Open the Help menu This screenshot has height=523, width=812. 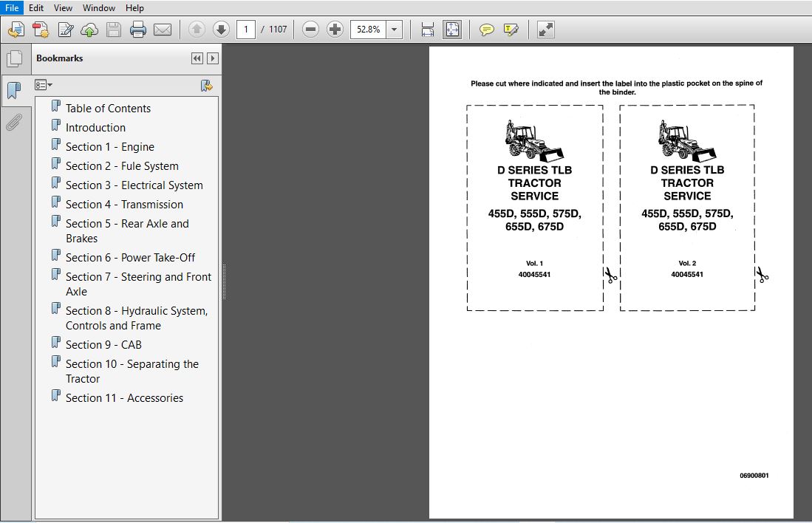click(x=134, y=8)
